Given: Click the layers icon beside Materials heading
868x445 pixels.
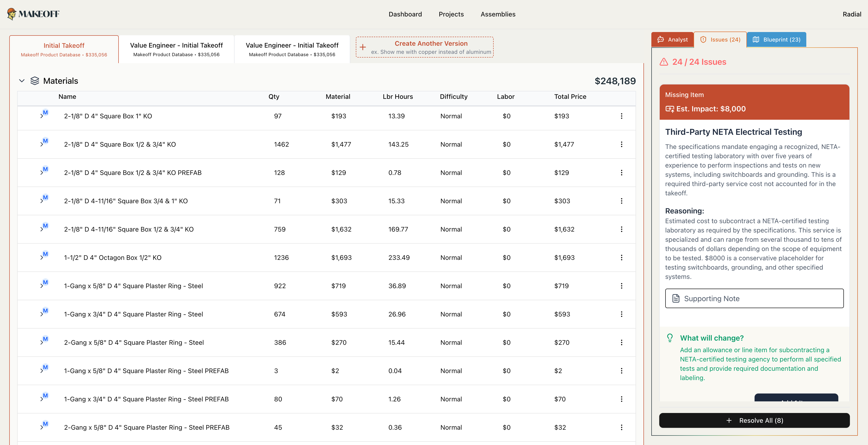Looking at the screenshot, I should 35,81.
